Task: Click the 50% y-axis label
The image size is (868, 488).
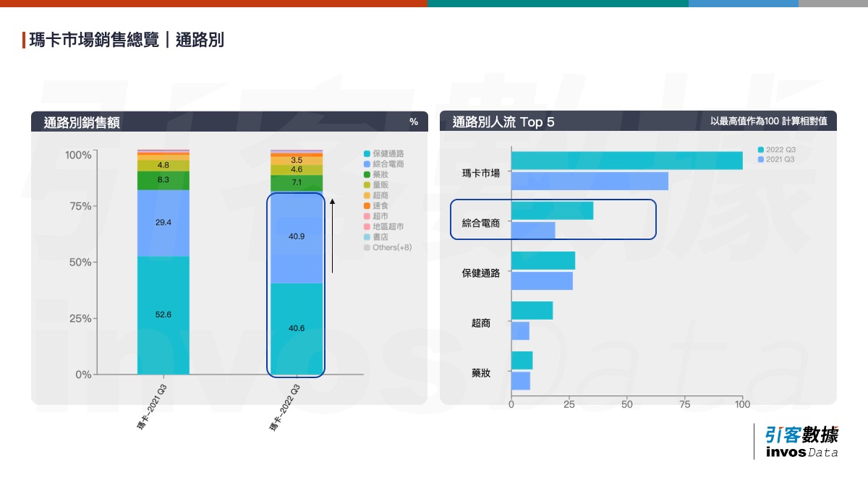Action: (80, 262)
